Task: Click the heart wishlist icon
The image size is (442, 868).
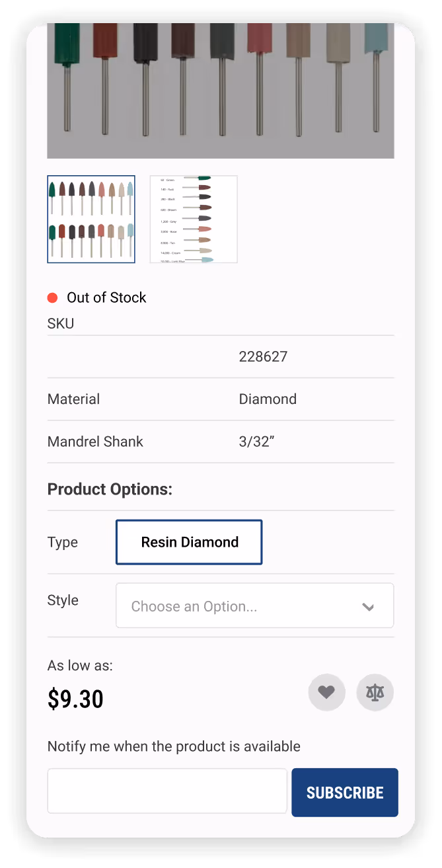Action: [326, 691]
